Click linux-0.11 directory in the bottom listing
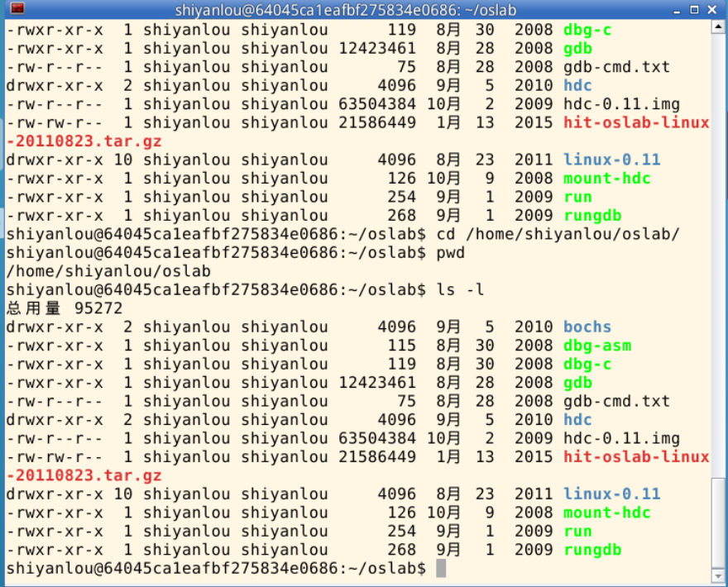This screenshot has height=587, width=728. click(611, 494)
